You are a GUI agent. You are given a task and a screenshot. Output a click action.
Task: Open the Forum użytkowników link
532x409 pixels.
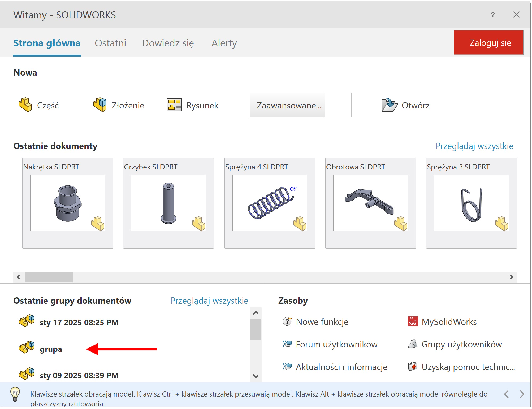(337, 344)
